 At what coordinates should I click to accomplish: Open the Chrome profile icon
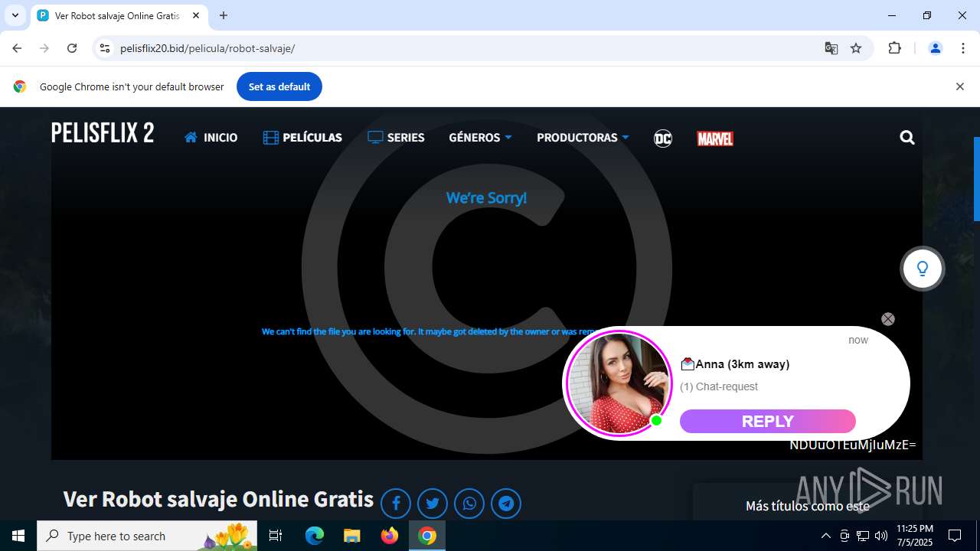tap(935, 48)
